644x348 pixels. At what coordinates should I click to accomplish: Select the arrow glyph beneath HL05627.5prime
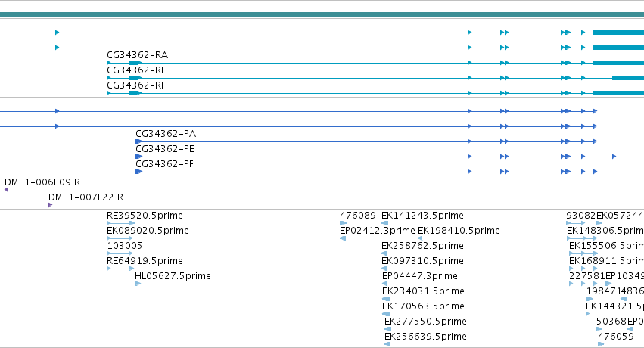138,284
